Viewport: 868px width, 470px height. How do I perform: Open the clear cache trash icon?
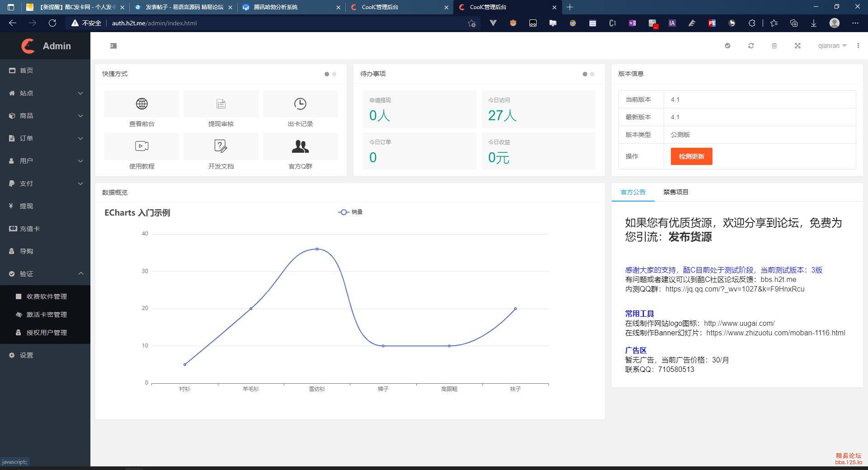coord(774,46)
